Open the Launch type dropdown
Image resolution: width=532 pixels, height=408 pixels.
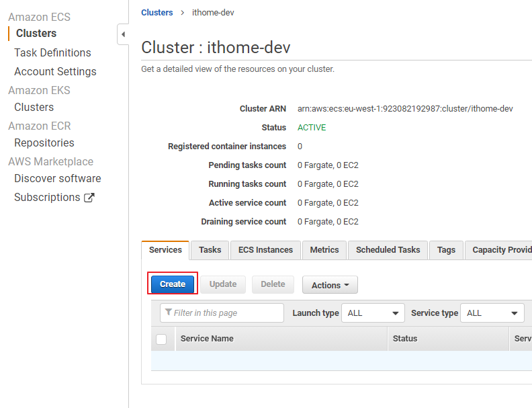(x=373, y=313)
